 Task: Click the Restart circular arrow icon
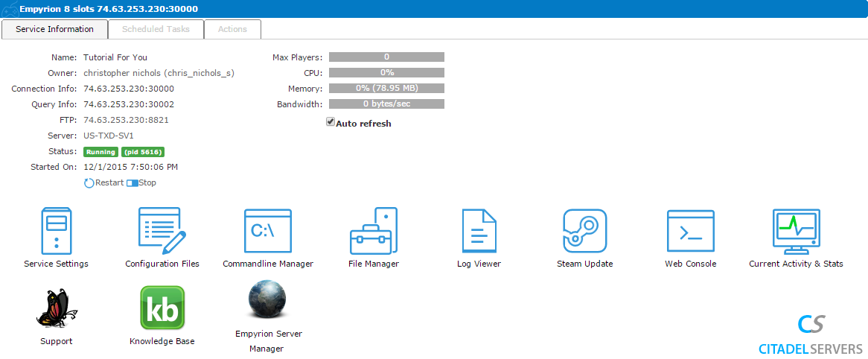[89, 182]
